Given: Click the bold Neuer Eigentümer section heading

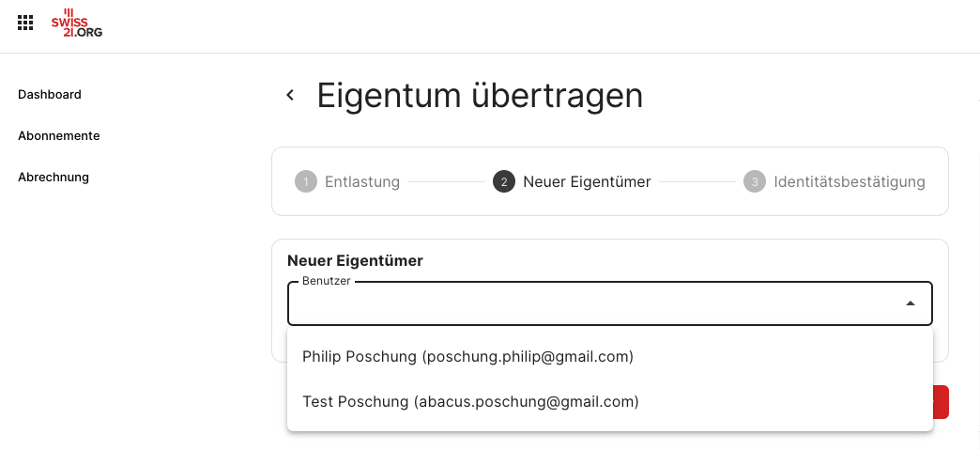Looking at the screenshot, I should pos(355,260).
